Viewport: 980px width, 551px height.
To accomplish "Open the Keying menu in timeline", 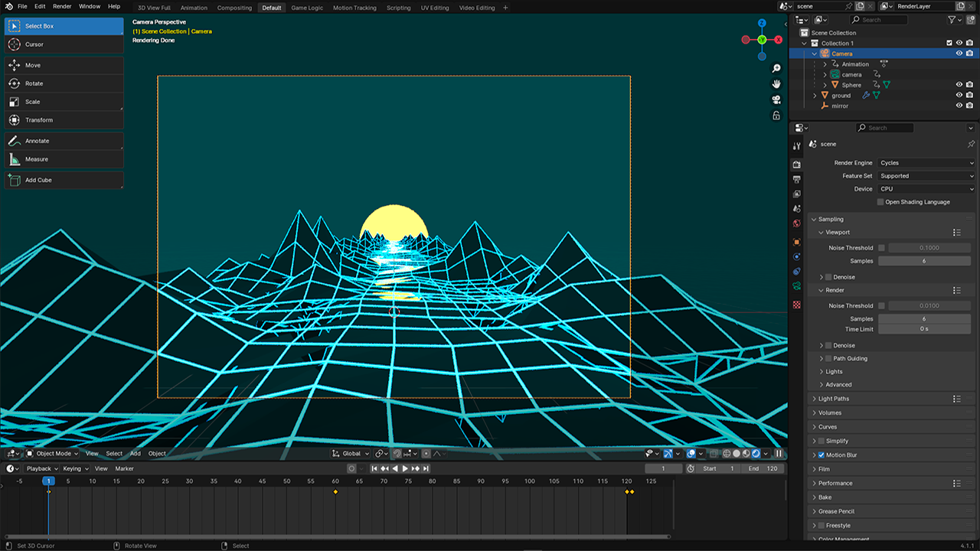I will tap(74, 468).
